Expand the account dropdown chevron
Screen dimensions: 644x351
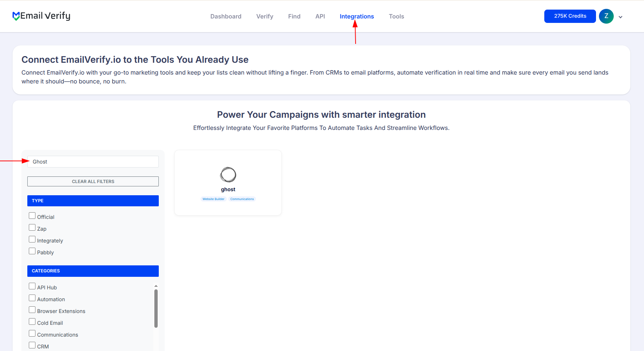pos(621,17)
